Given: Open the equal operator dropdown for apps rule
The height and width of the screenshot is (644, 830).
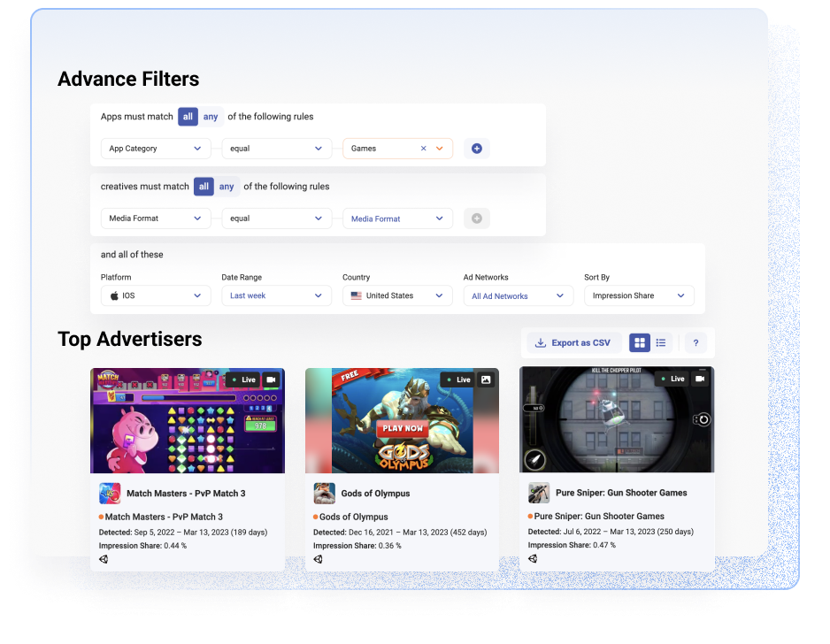Looking at the screenshot, I should [276, 149].
